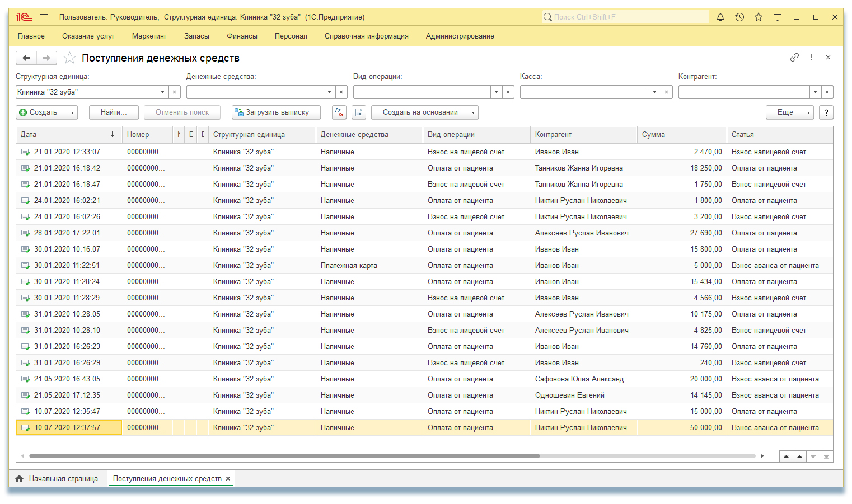The image size is (852, 504).
Task: Open the Главное section
Action: click(31, 36)
